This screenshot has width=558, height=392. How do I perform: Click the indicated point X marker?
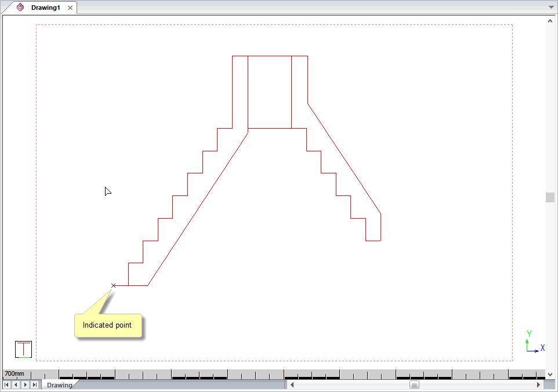114,285
